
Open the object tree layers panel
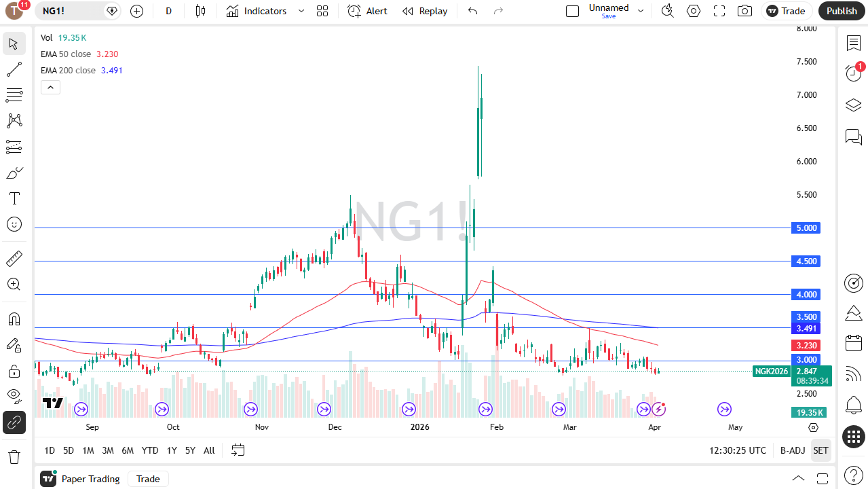point(854,105)
